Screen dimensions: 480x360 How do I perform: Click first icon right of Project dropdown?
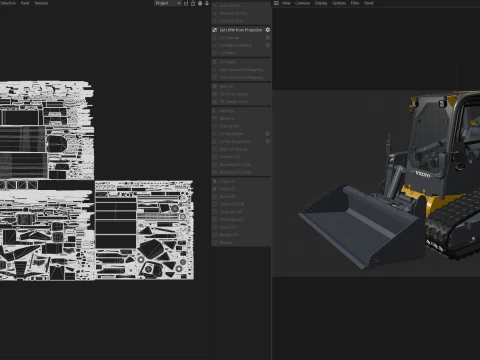pos(186,3)
